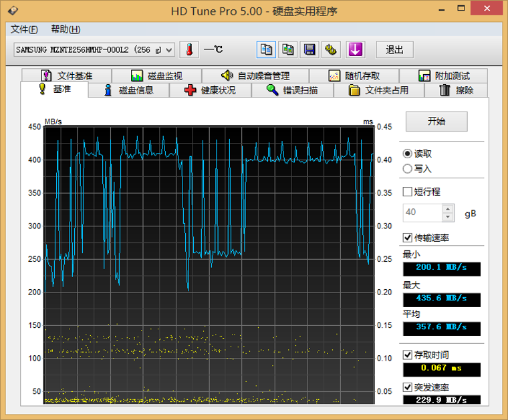Enable the 短行程 checkbox

pyautogui.click(x=408, y=192)
